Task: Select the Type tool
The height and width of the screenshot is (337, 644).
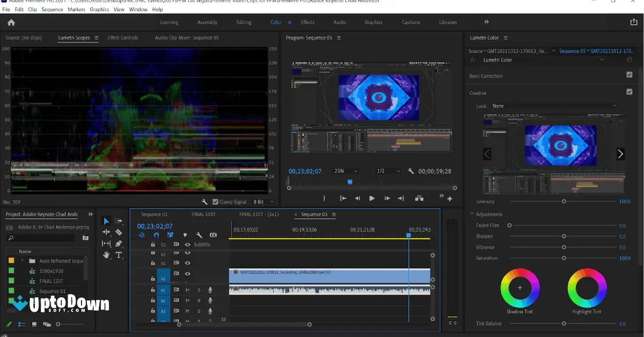Action: [119, 255]
